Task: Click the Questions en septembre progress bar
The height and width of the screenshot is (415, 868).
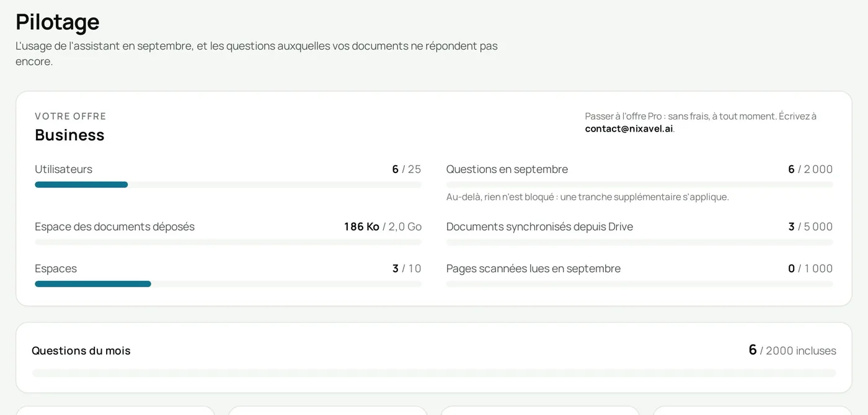Action: click(640, 184)
